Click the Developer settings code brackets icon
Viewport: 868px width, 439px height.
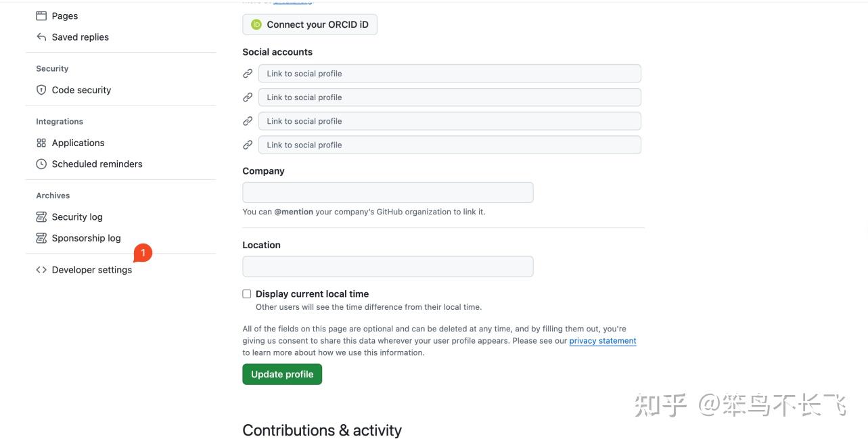[x=41, y=269]
